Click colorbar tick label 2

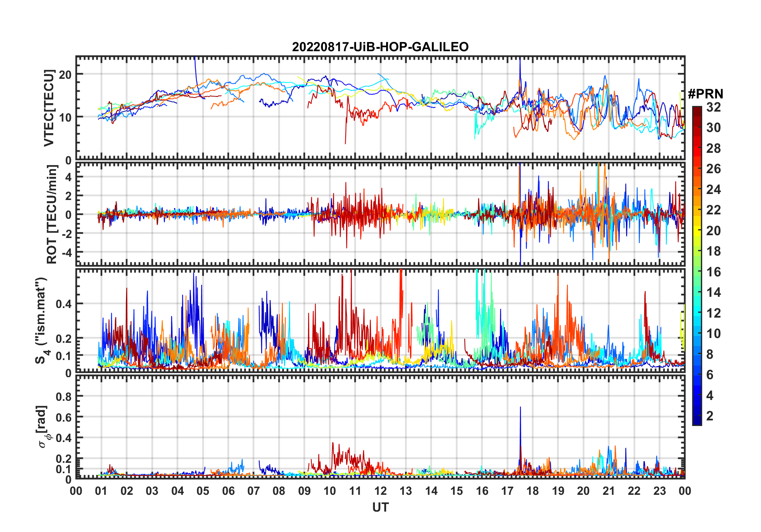[x=710, y=416]
